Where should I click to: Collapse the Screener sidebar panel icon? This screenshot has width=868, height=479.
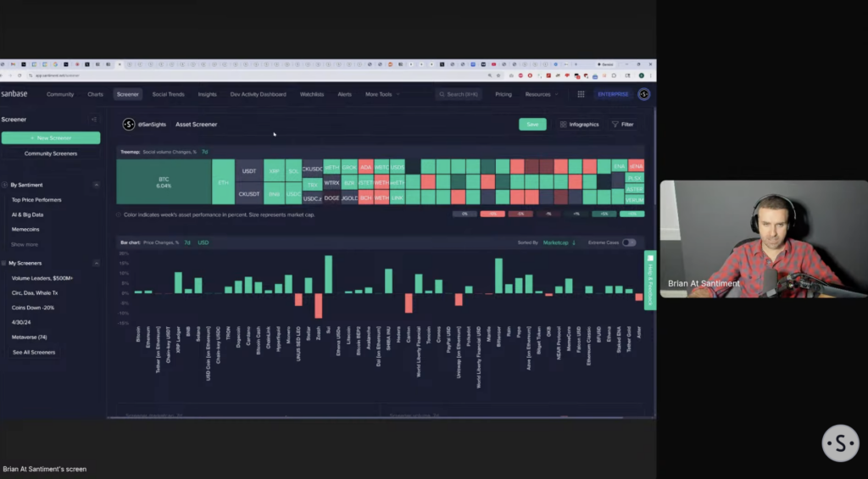coord(94,119)
